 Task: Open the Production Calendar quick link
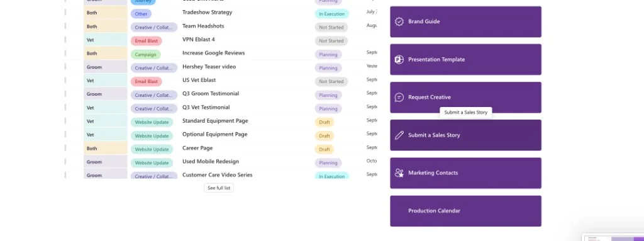(465, 211)
